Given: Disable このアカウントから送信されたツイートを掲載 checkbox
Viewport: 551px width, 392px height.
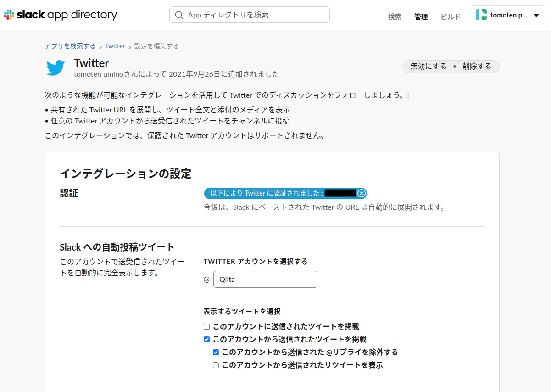Looking at the screenshot, I should [206, 339].
